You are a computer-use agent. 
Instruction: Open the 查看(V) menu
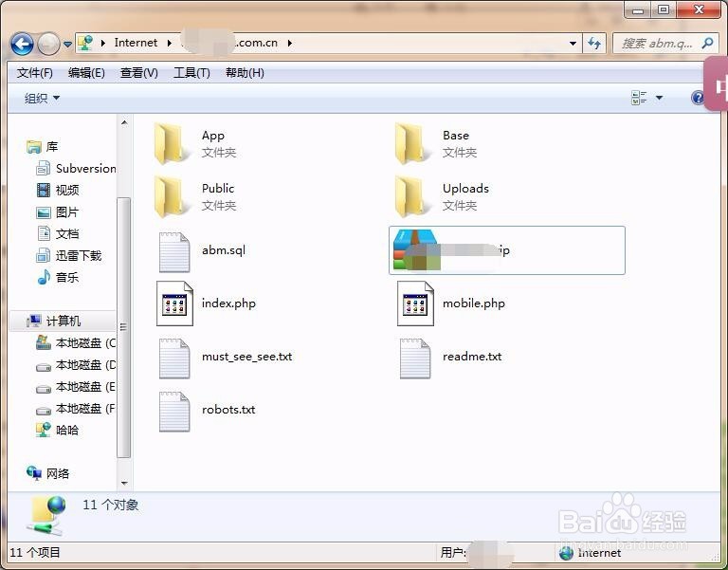(138, 73)
